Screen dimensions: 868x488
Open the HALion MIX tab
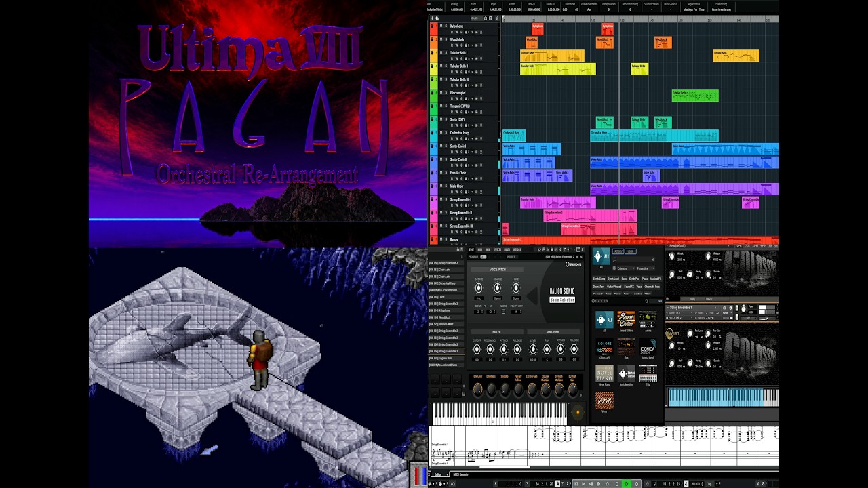488,249
